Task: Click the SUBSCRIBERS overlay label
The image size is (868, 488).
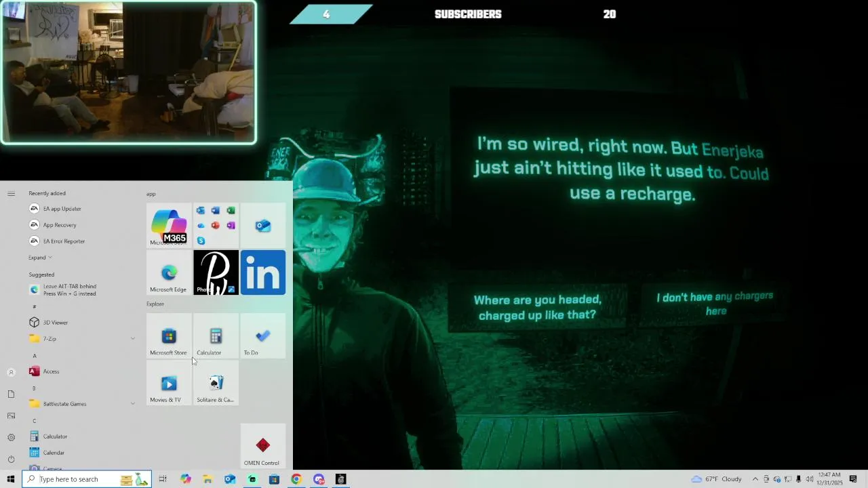Action: 468,14
